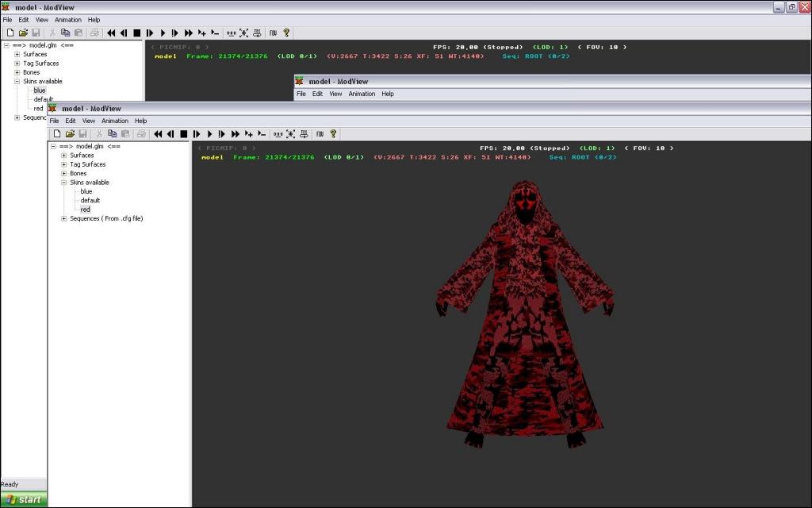Viewport: 812px width, 508px height.
Task: Expand the Bones node in front window tree
Action: 63,173
